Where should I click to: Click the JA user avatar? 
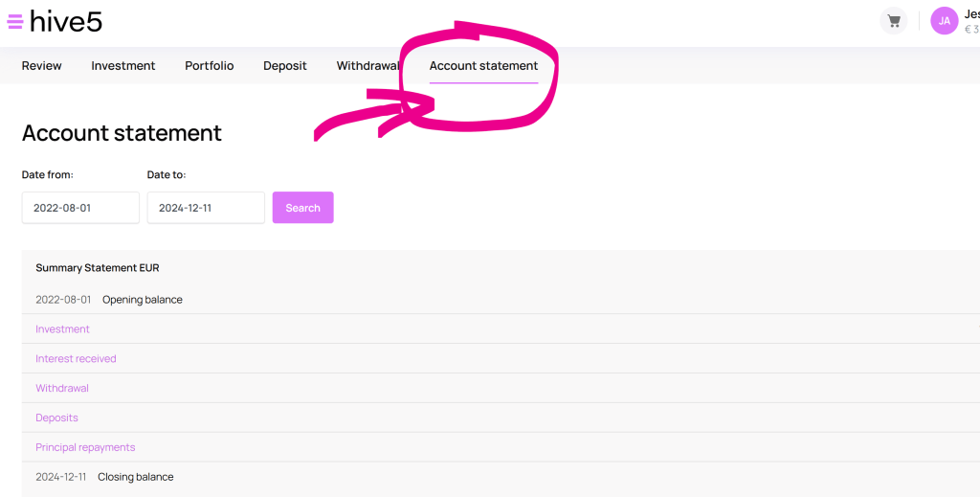point(944,21)
